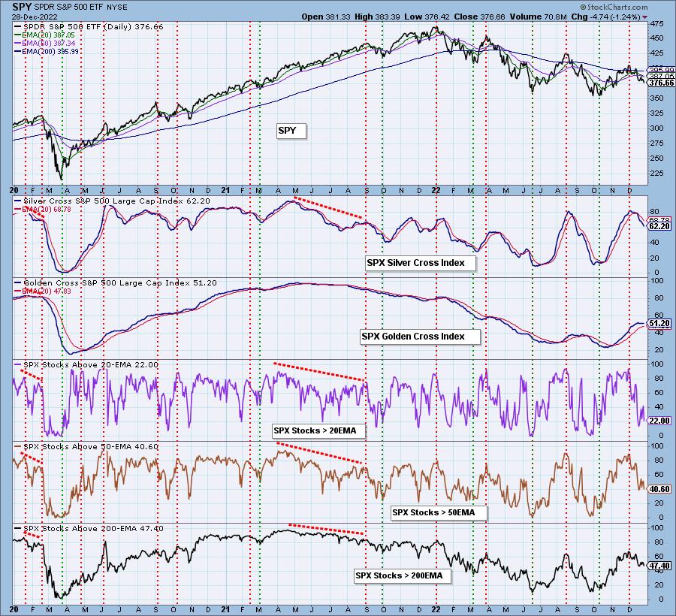The image size is (676, 616).
Task: Click the StockCharts.com watermark text
Action: [614, 7]
